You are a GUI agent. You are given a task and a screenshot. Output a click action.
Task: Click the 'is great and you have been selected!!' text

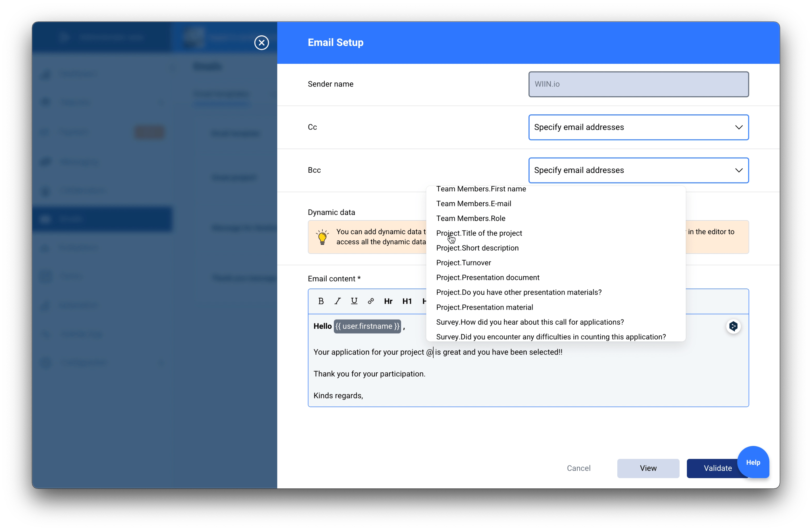pos(499,352)
